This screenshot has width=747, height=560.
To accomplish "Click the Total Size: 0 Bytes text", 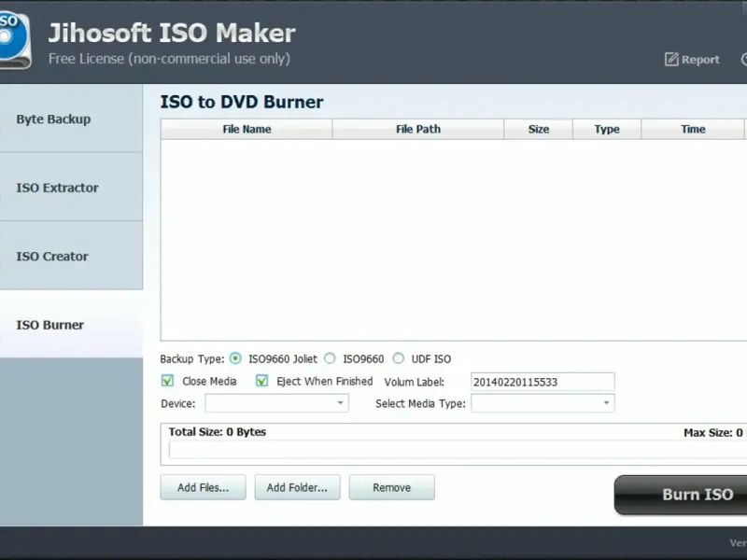I will click(218, 432).
